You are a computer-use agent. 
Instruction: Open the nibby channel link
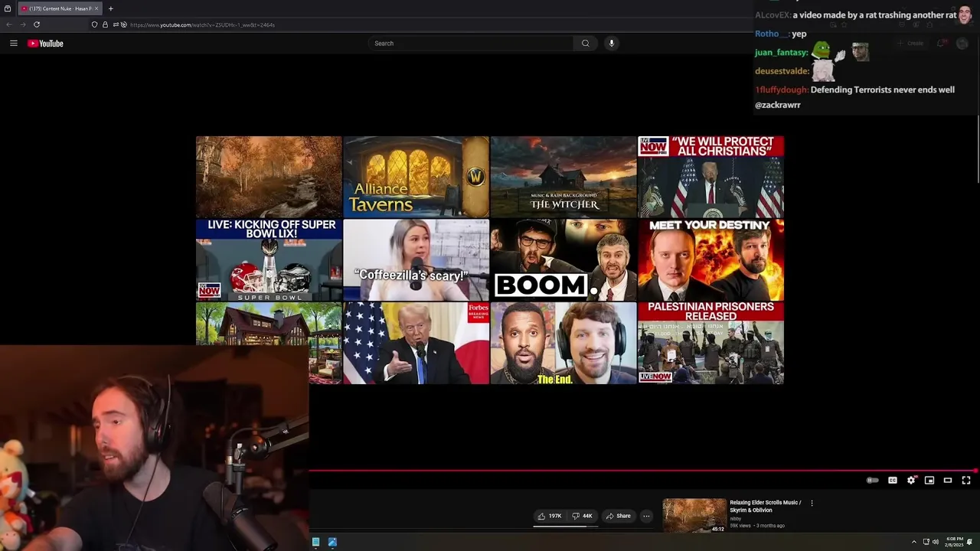736,519
